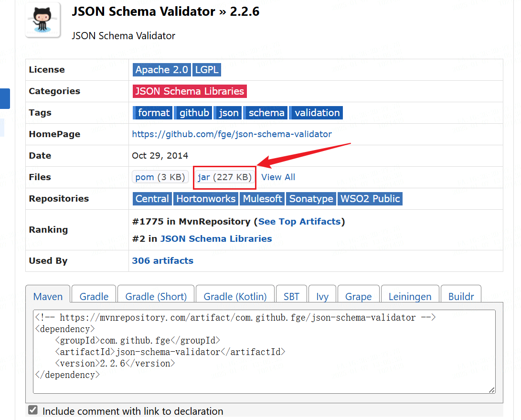Uncheck Include comment with link checkbox
This screenshot has height=420, width=521.
tap(33, 410)
